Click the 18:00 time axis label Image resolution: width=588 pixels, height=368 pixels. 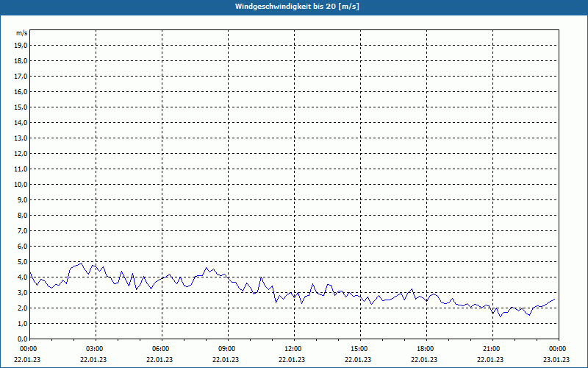pos(426,349)
